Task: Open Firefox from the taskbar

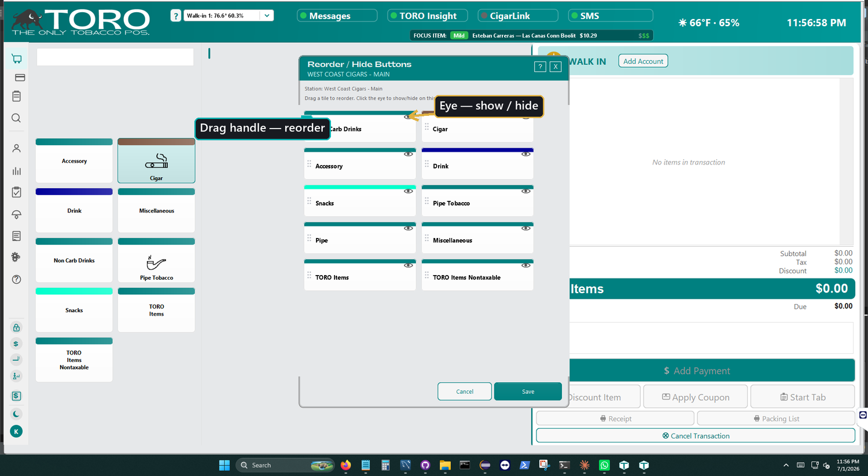Action: click(345, 465)
